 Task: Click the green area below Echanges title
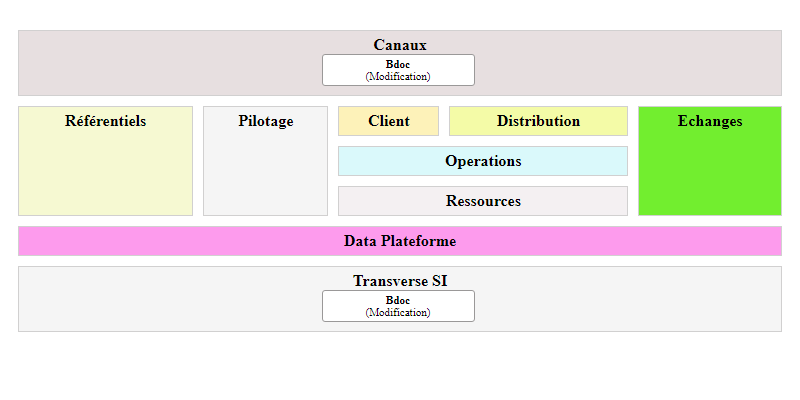tap(710, 175)
